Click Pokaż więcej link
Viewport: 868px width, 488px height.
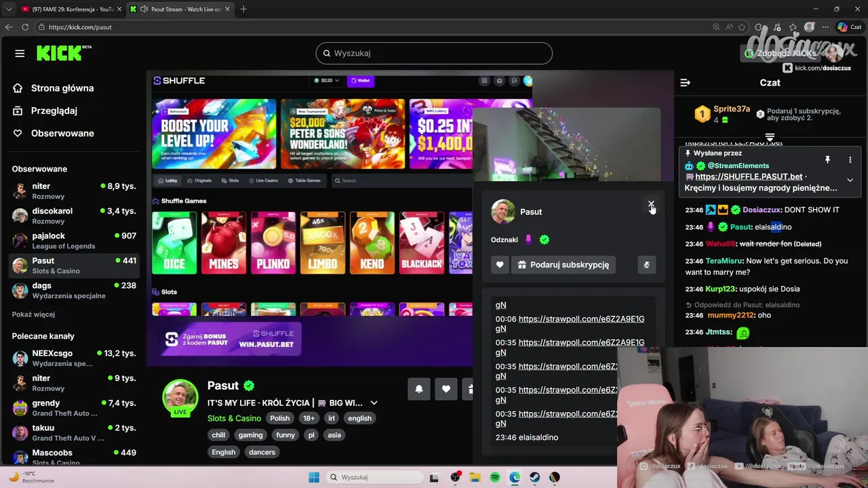point(33,314)
